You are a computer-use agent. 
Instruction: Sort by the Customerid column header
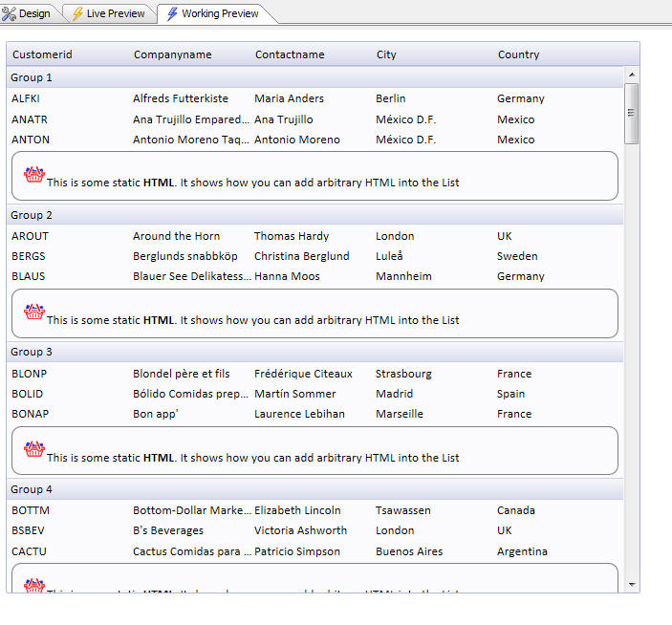point(42,54)
